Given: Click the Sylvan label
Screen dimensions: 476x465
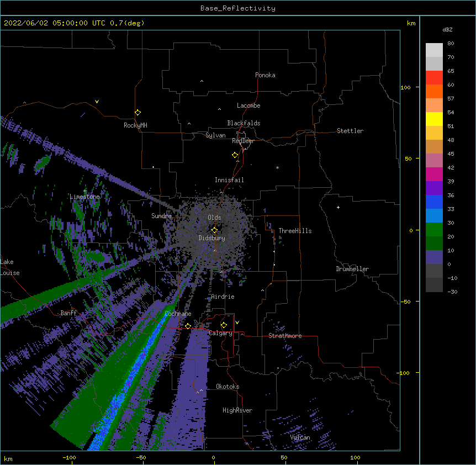Looking at the screenshot, I should pyautogui.click(x=215, y=135).
